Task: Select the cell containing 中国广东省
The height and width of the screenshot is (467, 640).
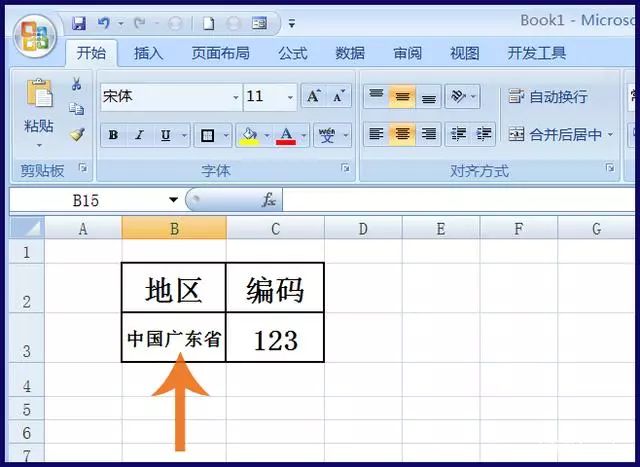Action: (174, 338)
